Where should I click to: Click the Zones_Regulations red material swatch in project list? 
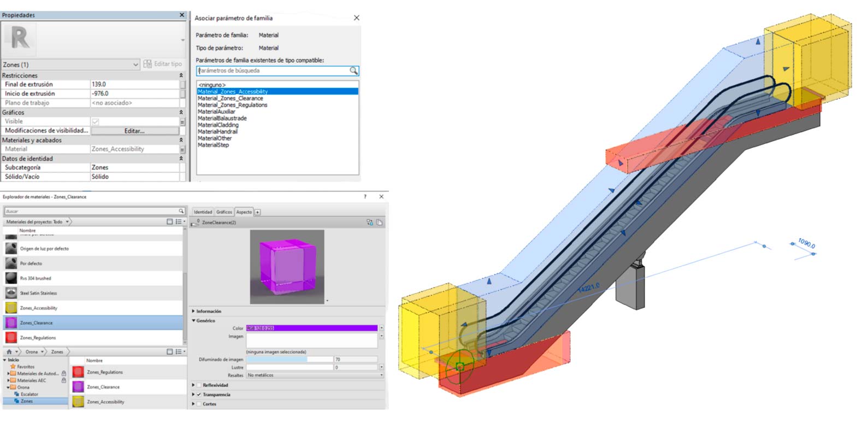11,338
